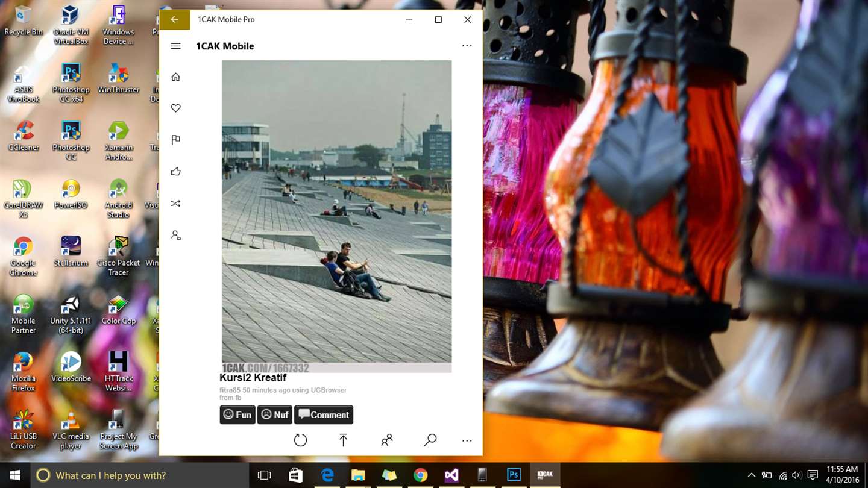Select the Google Chrome desktop shortcut
This screenshot has width=868, height=488.
pyautogui.click(x=24, y=257)
